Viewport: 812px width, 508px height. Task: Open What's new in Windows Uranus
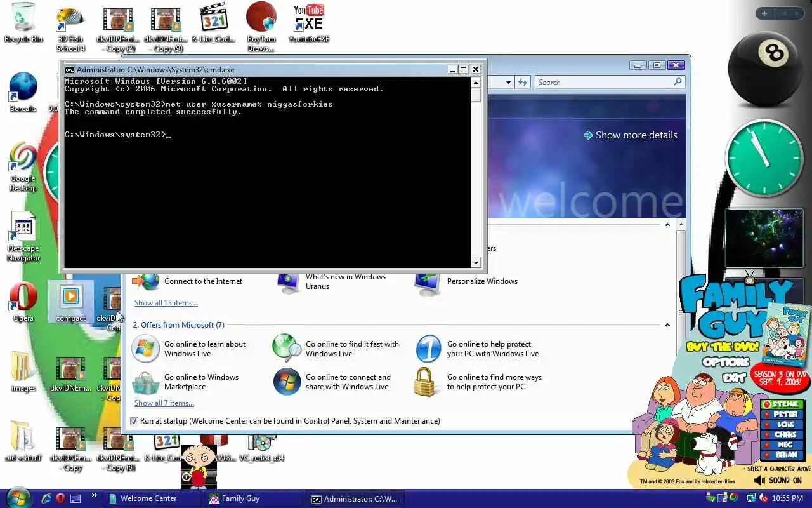[332, 281]
